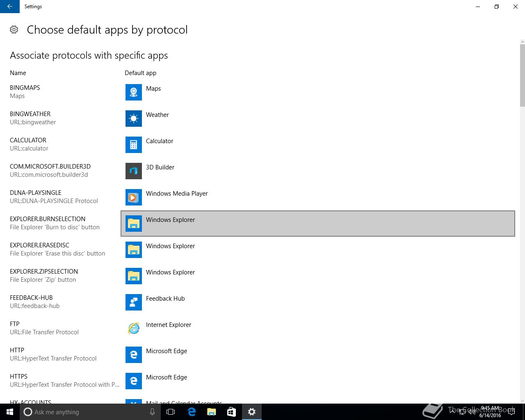Open File Explorer from the taskbar

click(x=211, y=412)
